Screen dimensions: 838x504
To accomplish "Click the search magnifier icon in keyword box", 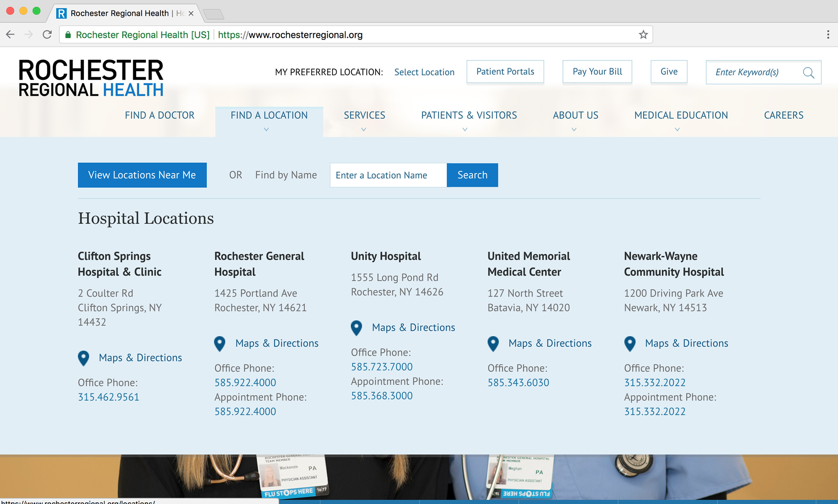I will pos(808,72).
